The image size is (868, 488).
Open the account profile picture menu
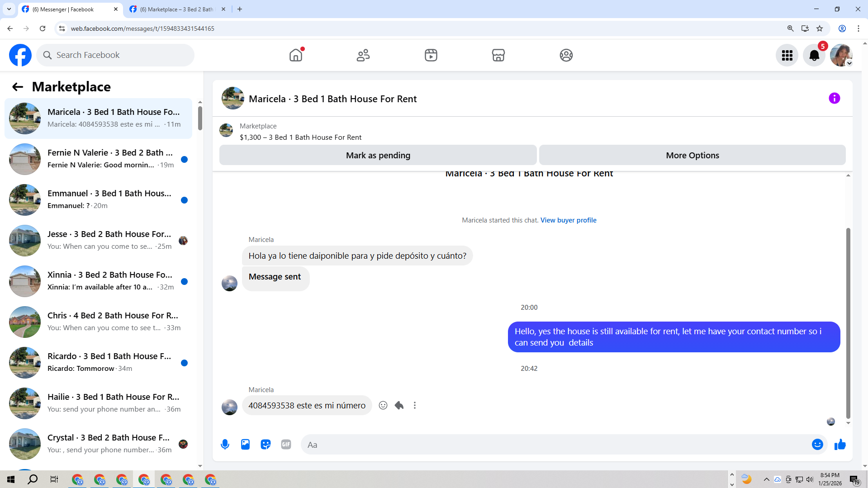[x=841, y=55]
